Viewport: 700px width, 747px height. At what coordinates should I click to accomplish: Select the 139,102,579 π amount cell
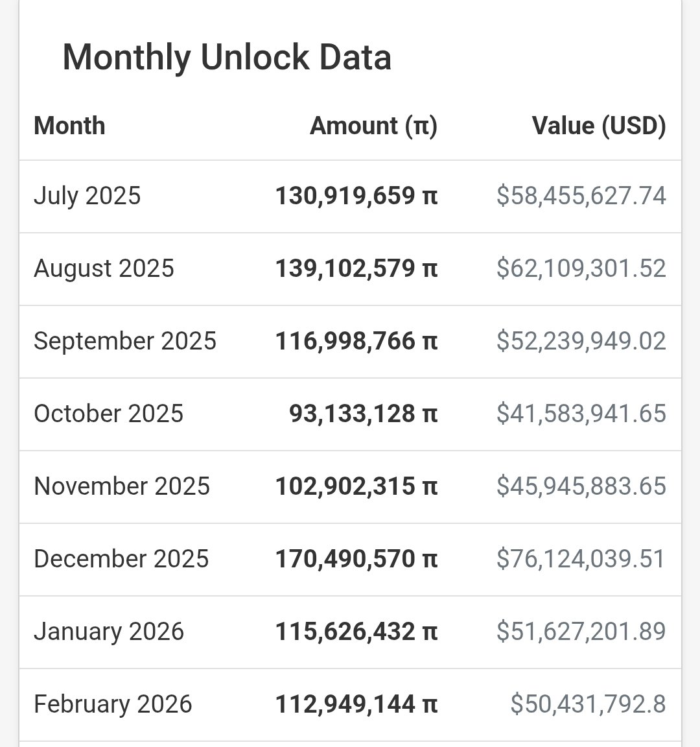click(x=356, y=268)
